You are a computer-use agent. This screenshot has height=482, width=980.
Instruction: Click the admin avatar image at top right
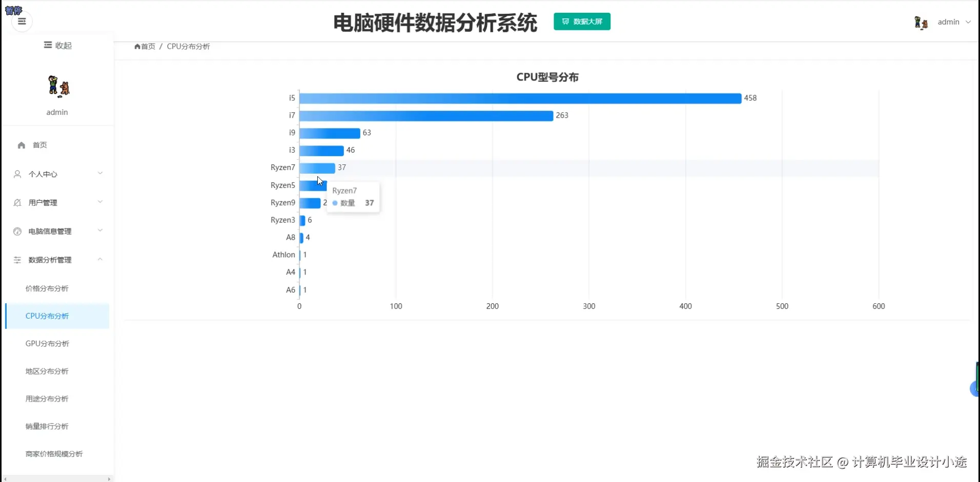pyautogui.click(x=922, y=22)
